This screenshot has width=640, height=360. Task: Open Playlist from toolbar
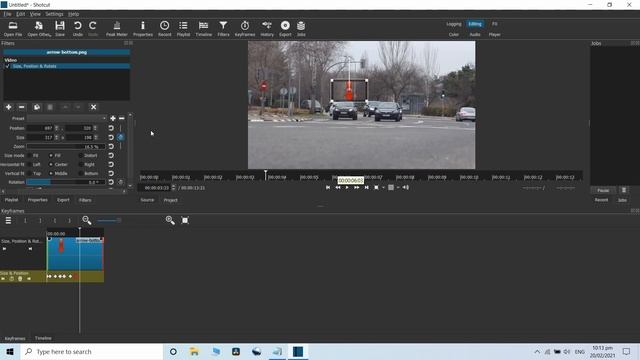[x=183, y=29]
